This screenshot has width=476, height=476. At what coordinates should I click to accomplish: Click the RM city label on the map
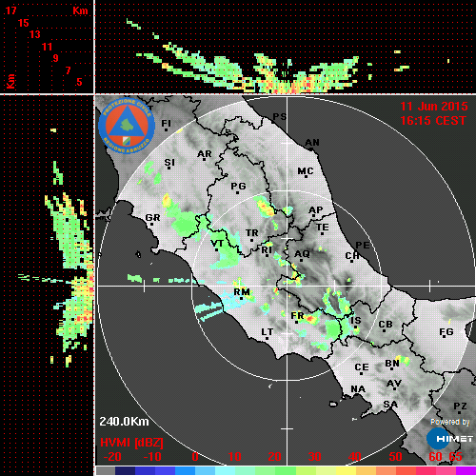pos(242,291)
